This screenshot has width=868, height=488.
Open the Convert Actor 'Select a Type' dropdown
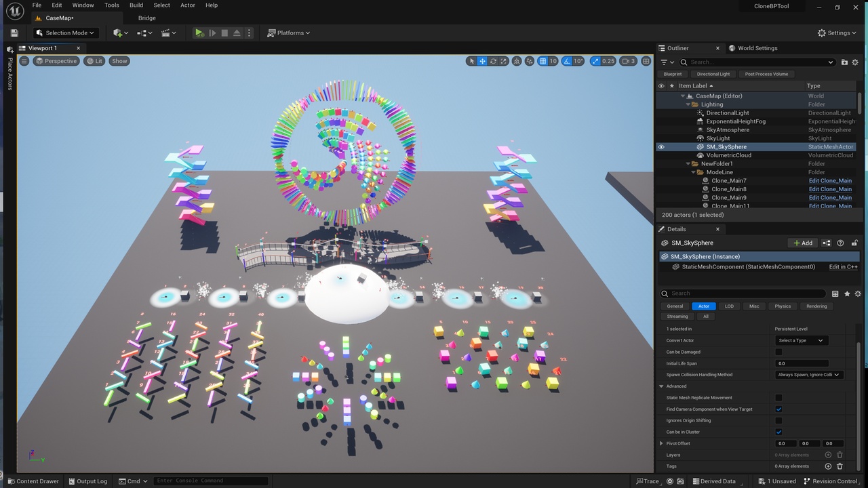[x=801, y=340]
